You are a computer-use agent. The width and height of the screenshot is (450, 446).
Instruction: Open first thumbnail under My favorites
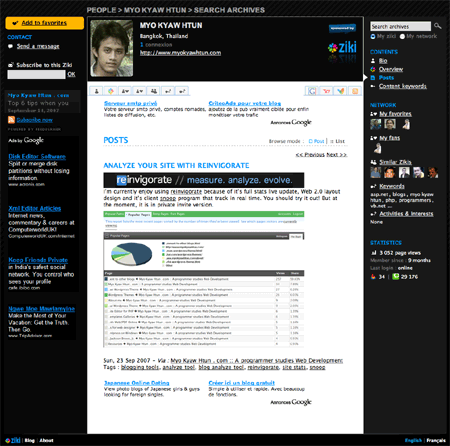(x=376, y=124)
